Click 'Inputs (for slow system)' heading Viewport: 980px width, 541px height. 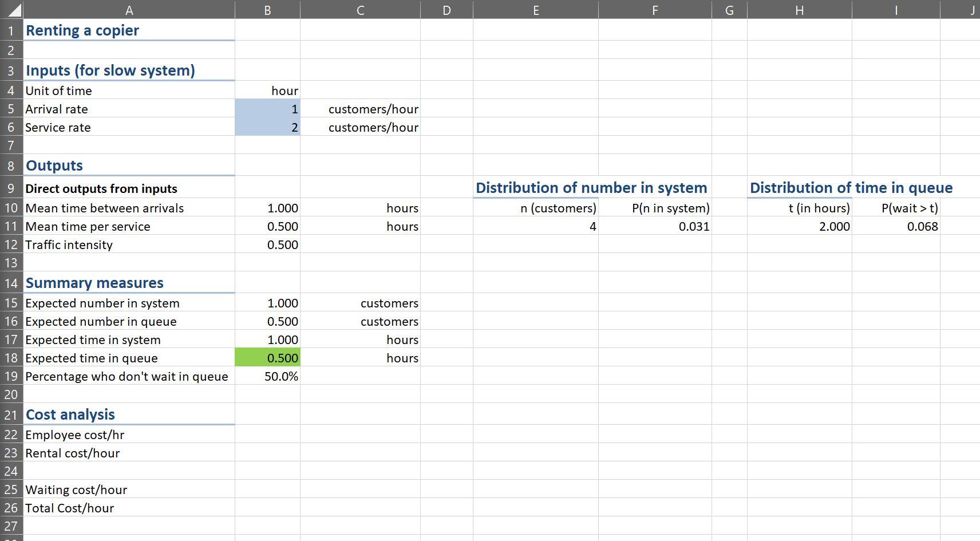click(x=129, y=70)
